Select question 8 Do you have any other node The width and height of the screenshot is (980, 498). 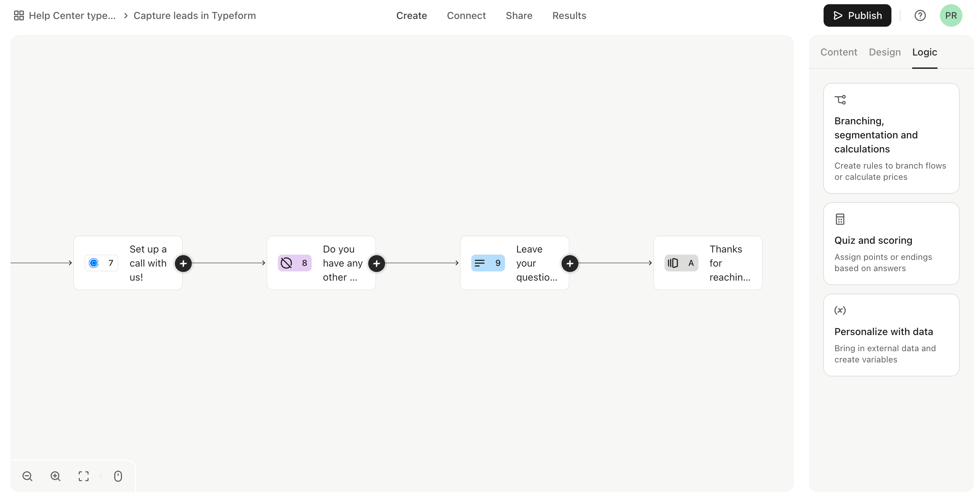(321, 263)
